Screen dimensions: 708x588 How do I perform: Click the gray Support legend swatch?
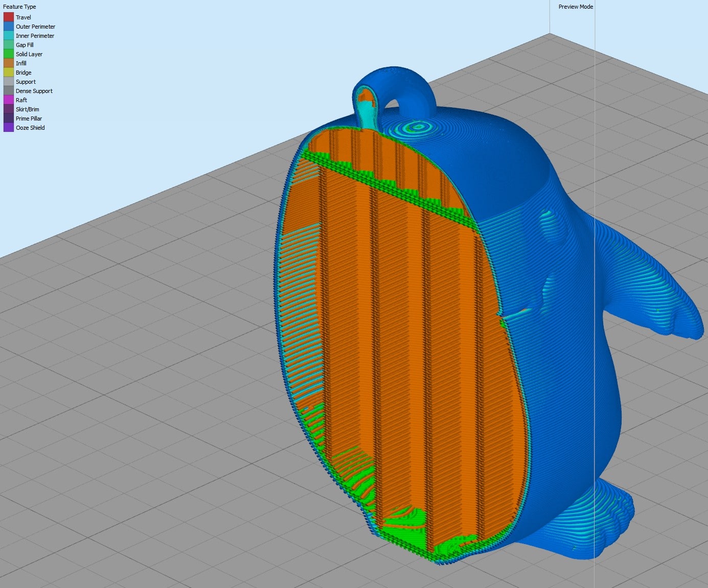pyautogui.click(x=9, y=82)
